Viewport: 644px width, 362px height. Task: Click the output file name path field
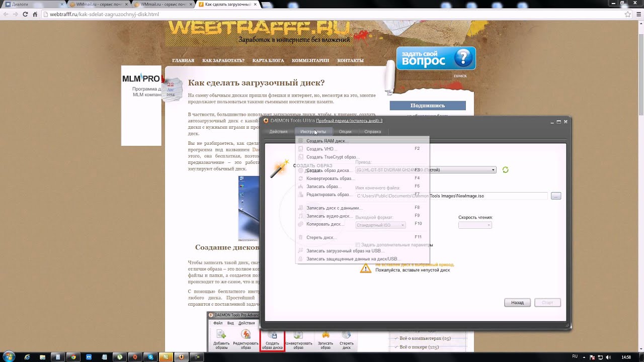[452, 196]
